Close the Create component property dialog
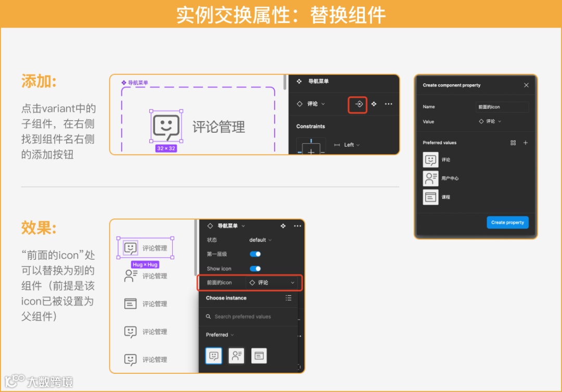Screen dimensions: 562x392 pos(526,85)
